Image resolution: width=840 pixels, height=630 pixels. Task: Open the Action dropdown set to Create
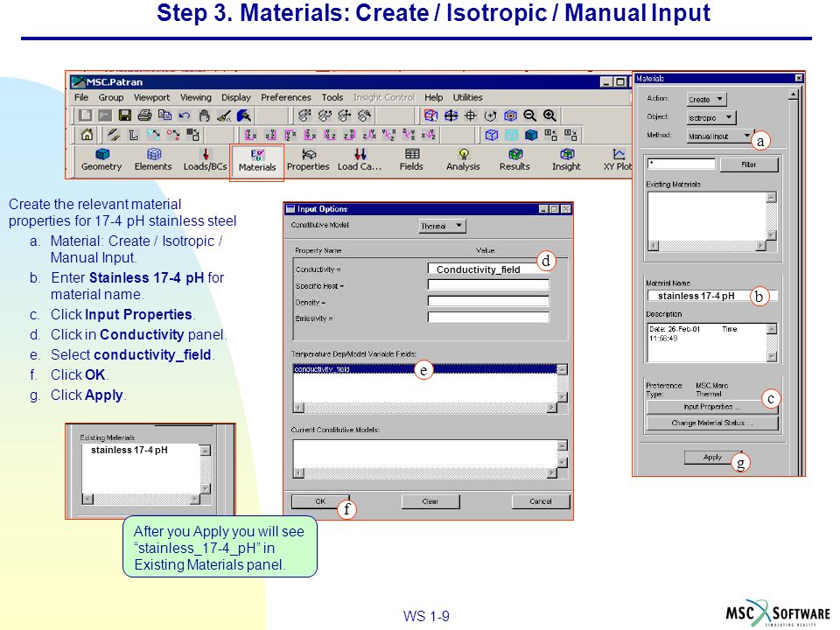click(x=707, y=99)
